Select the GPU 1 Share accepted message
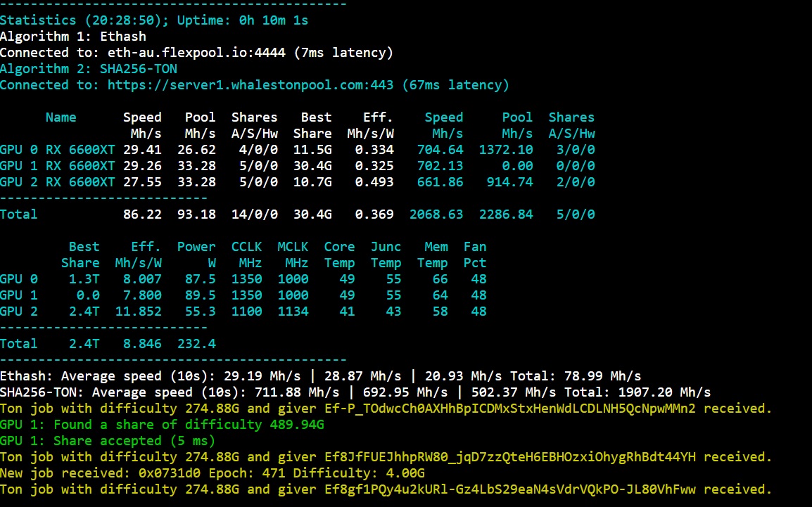The image size is (812, 507). tap(106, 440)
